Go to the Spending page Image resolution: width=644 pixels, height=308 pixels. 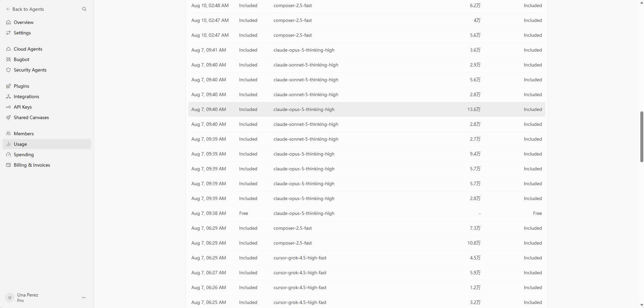[x=47, y=155]
